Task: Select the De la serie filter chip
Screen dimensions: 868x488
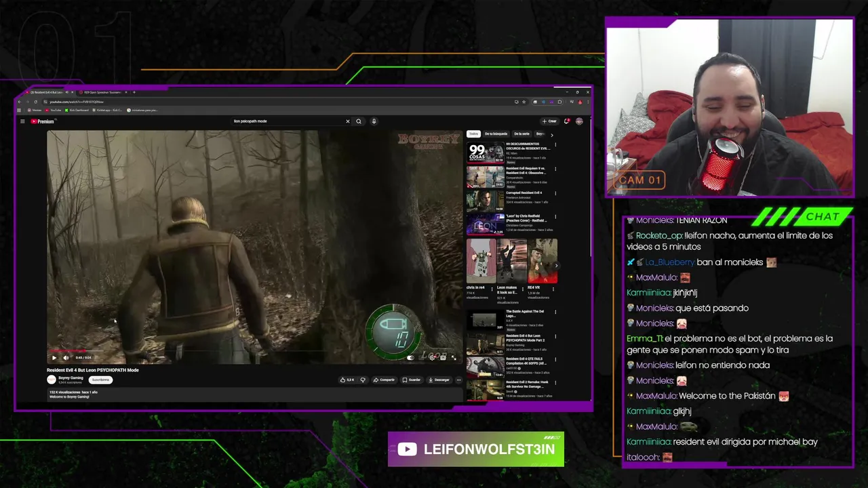Action: pyautogui.click(x=521, y=134)
